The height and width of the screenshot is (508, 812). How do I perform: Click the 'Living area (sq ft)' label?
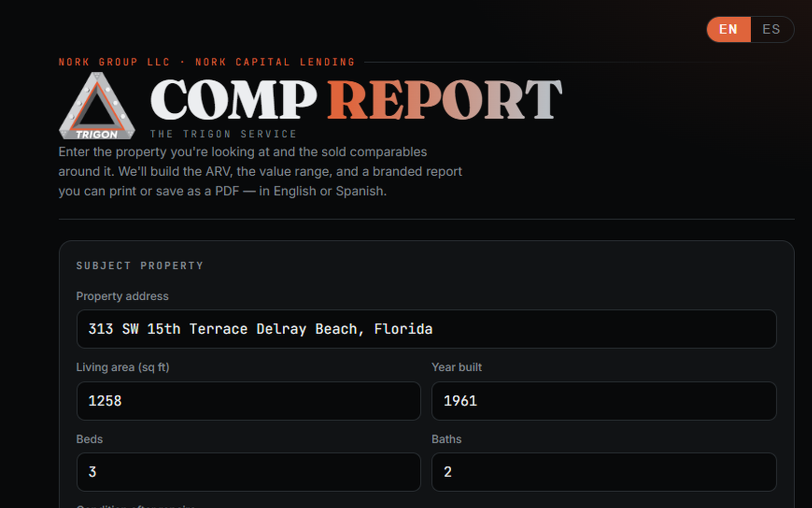point(123,367)
